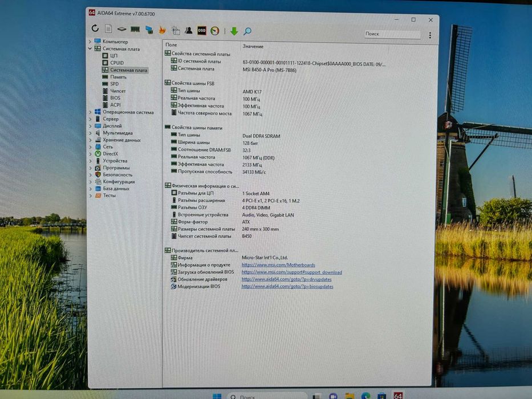Click the Refresh arrow in the toolbar
Screen dimensions: 532x399
pyautogui.click(x=95, y=28)
